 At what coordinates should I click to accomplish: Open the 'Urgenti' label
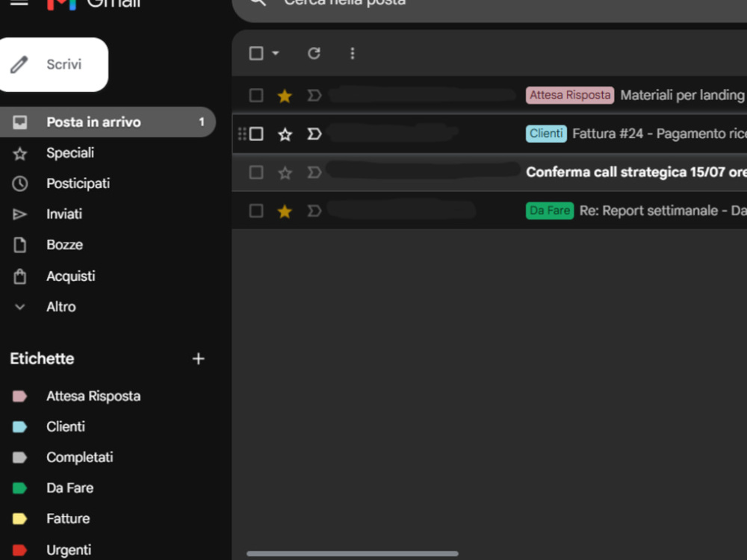click(x=69, y=550)
